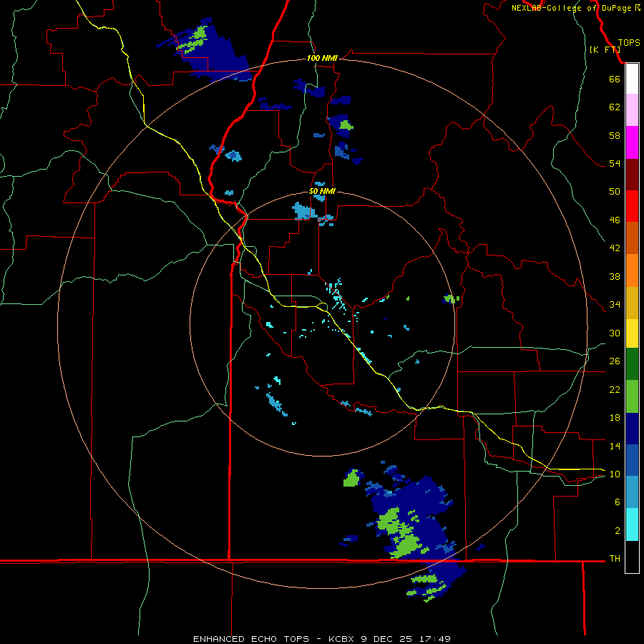Click the '18' legend value
Image resolution: width=644 pixels, height=644 pixels.
click(x=615, y=418)
